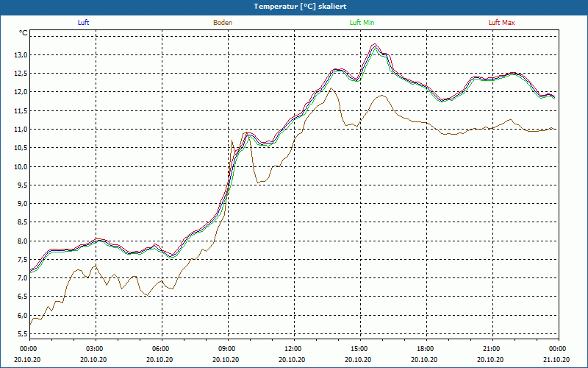588x368 pixels.
Task: Click the 9,5 y-axis tick label
Action: (x=23, y=185)
